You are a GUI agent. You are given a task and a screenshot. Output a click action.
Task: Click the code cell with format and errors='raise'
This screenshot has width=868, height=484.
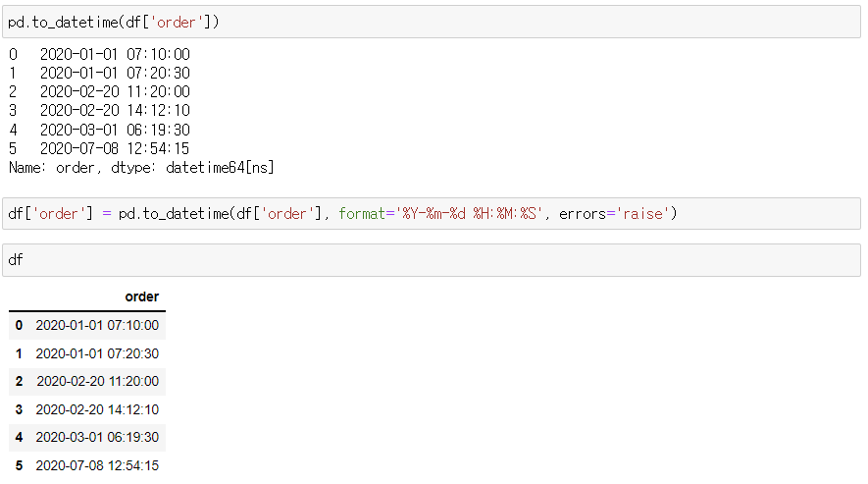(432, 213)
